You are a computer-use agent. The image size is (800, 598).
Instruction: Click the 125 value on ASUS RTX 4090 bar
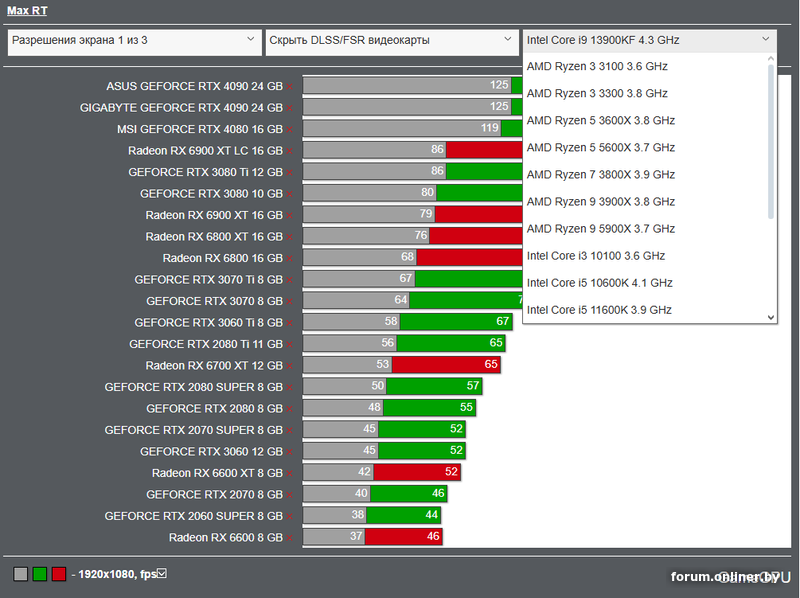pos(499,85)
